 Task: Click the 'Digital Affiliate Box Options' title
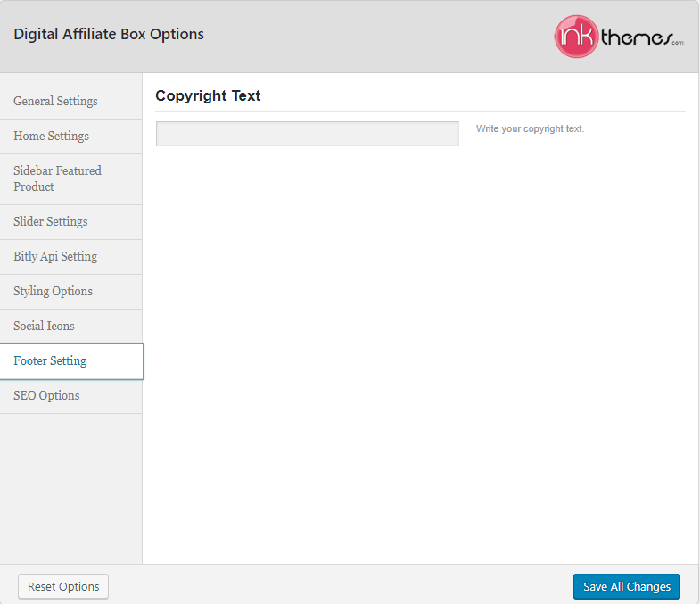point(109,35)
